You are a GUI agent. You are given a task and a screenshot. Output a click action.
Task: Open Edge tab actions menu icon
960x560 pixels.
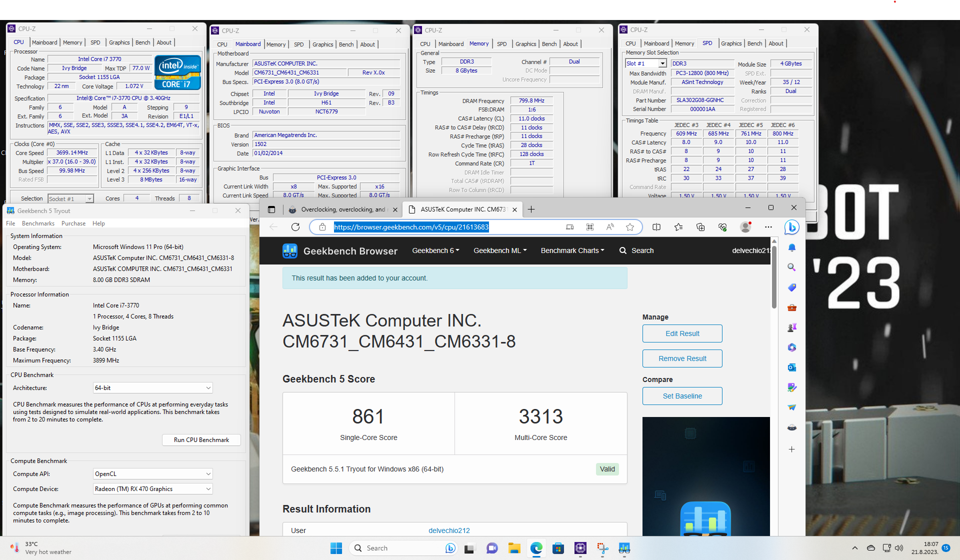pyautogui.click(x=271, y=209)
